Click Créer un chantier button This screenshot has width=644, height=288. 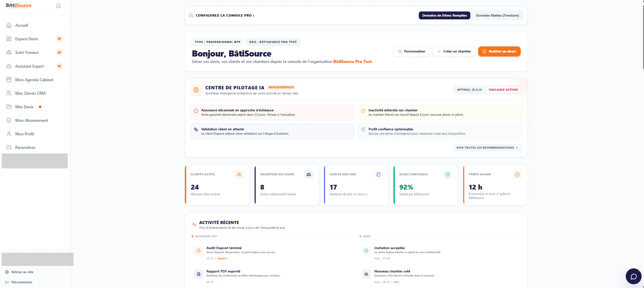click(x=454, y=51)
